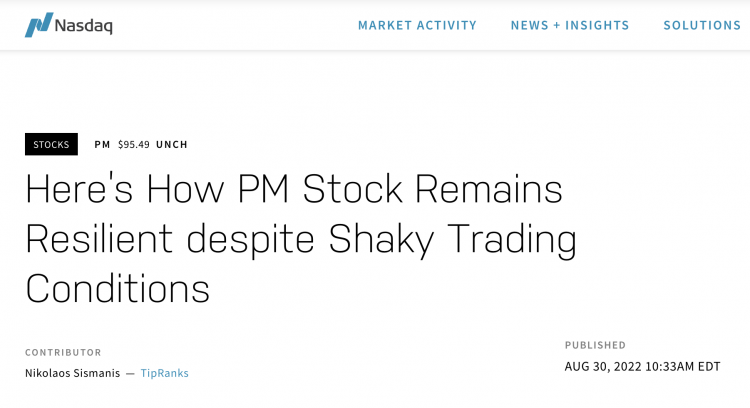Click the Nasdaq N logo mark
The width and height of the screenshot is (750, 408).
[39, 25]
